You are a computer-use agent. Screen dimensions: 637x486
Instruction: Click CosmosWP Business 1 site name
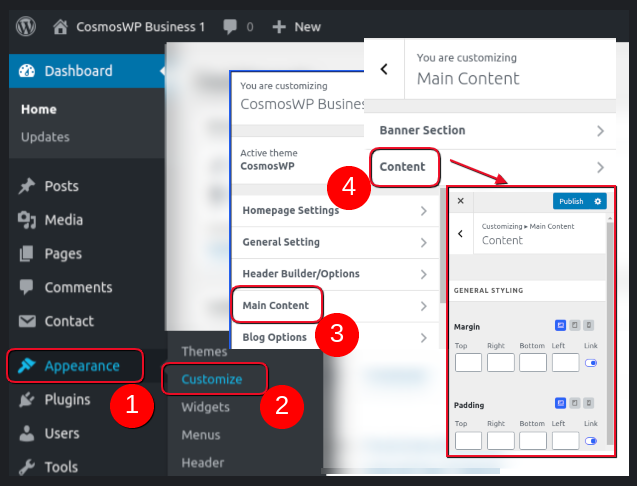pyautogui.click(x=141, y=27)
